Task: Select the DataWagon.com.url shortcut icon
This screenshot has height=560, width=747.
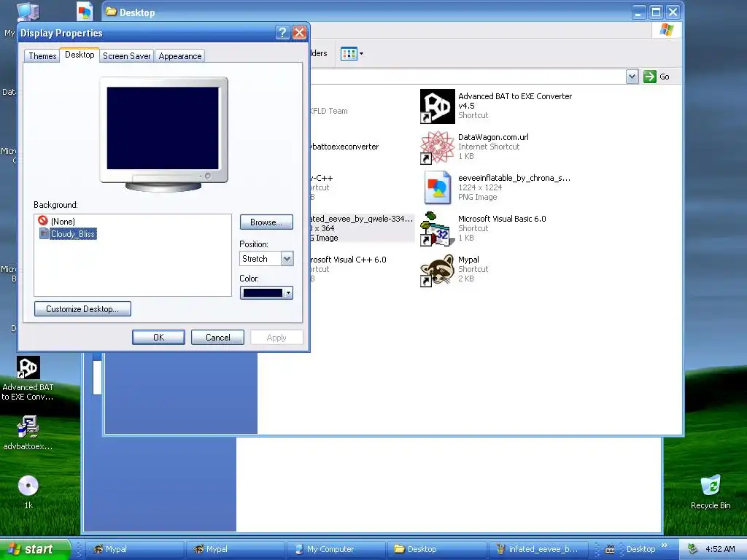Action: coord(438,147)
